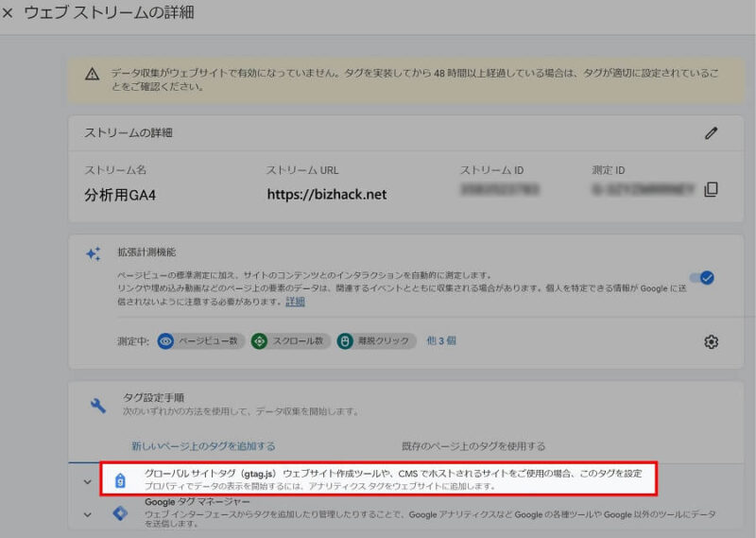Select the add new on-page tag tab
Image resolution: width=756 pixels, height=538 pixels.
point(203,446)
